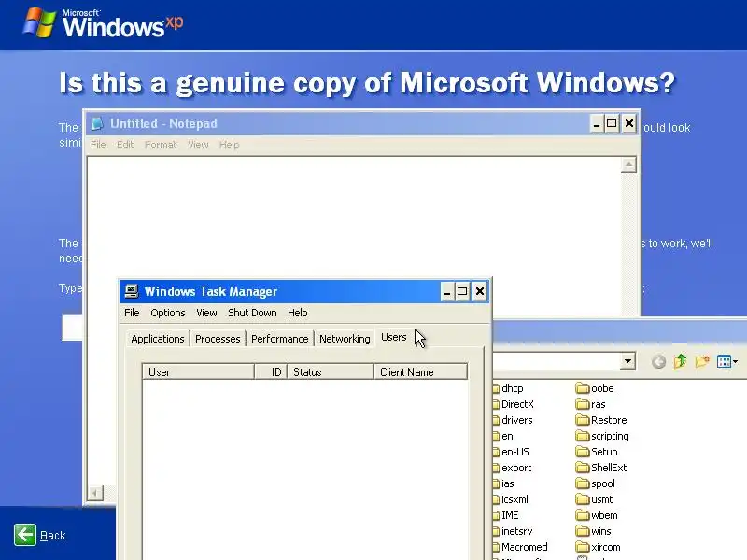The image size is (747, 560).
Task: Select the dhcp folder
Action: [508, 388]
